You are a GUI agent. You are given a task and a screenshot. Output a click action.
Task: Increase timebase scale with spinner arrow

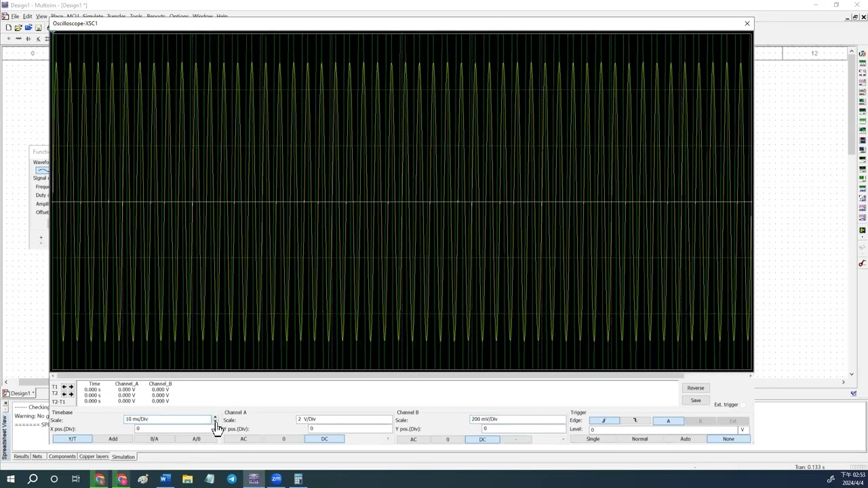coord(215,418)
